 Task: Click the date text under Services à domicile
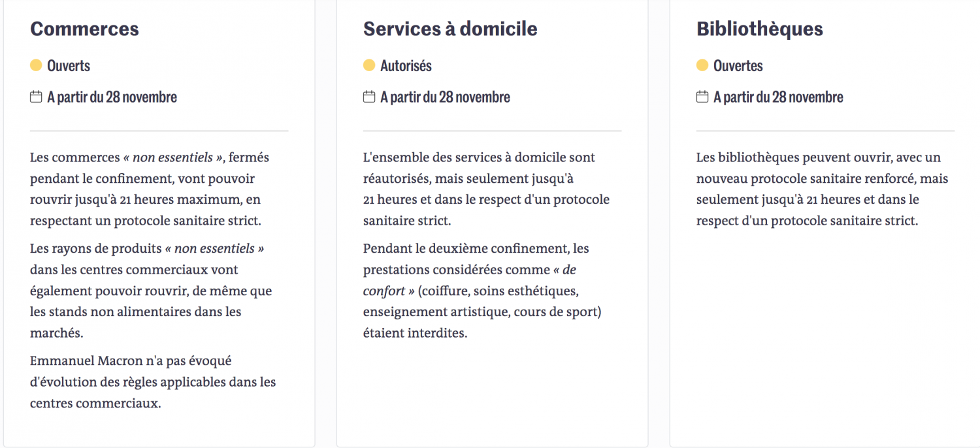point(445,97)
